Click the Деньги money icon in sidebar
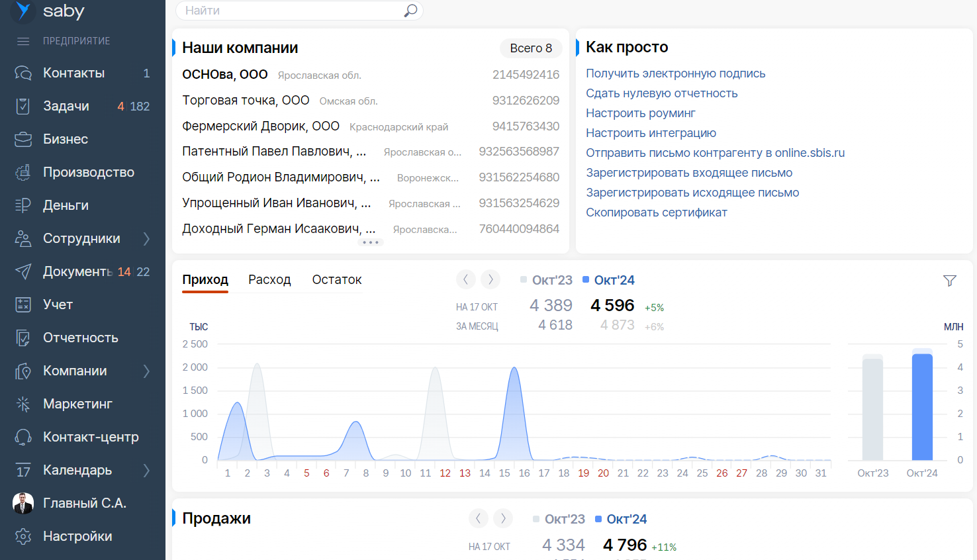 pyautogui.click(x=23, y=205)
